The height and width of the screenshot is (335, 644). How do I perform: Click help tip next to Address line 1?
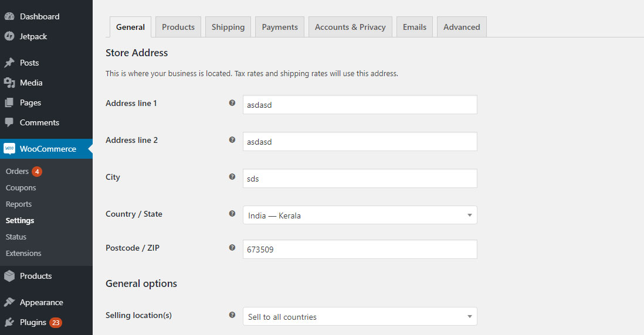point(232,103)
